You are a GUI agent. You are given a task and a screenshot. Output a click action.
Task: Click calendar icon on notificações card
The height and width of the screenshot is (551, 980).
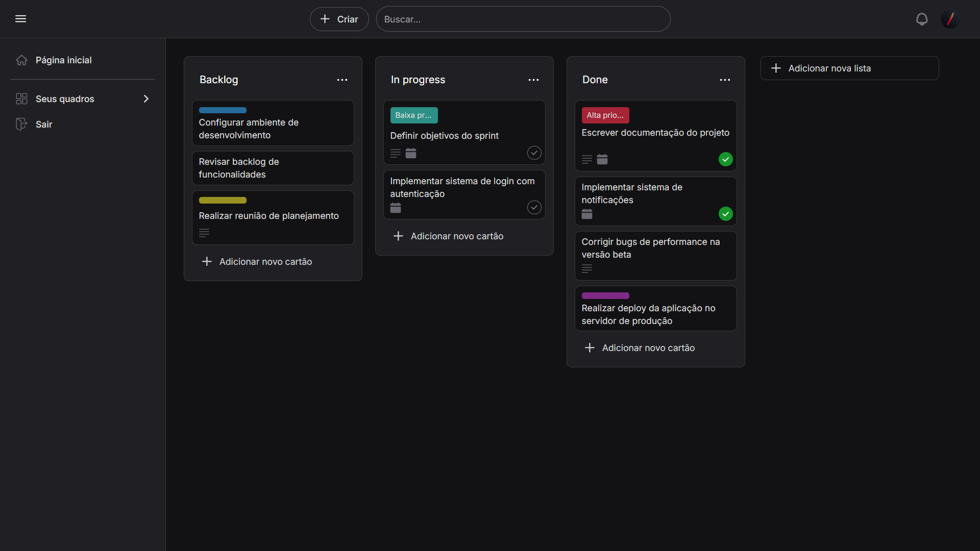[x=587, y=214]
